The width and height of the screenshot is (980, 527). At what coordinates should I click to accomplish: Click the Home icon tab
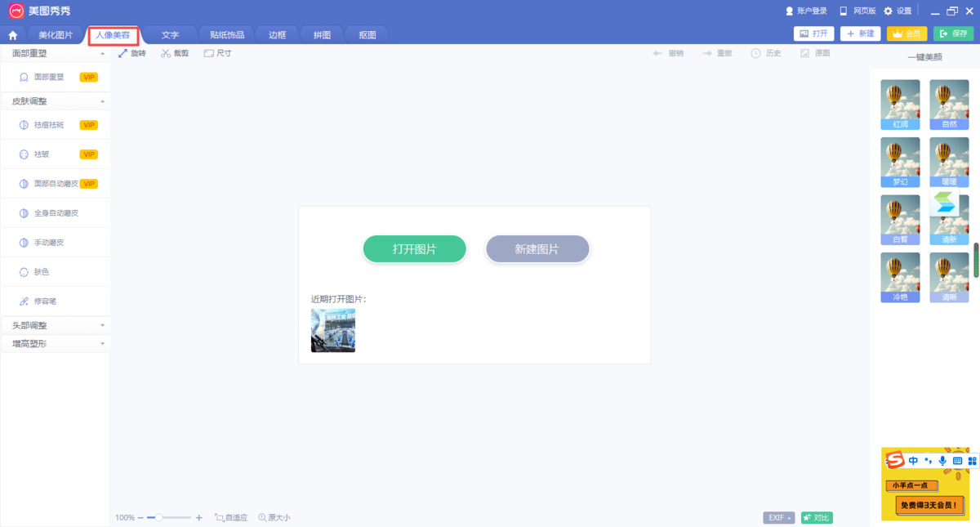(x=12, y=35)
